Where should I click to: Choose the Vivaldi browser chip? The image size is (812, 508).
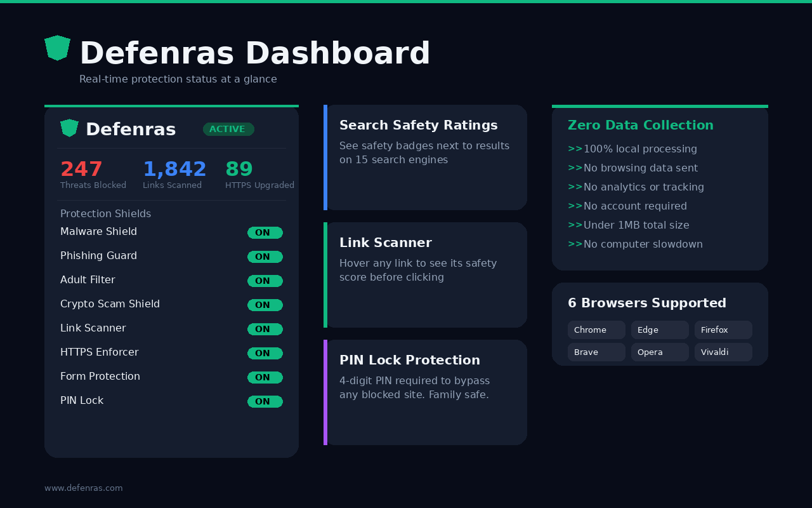723,352
